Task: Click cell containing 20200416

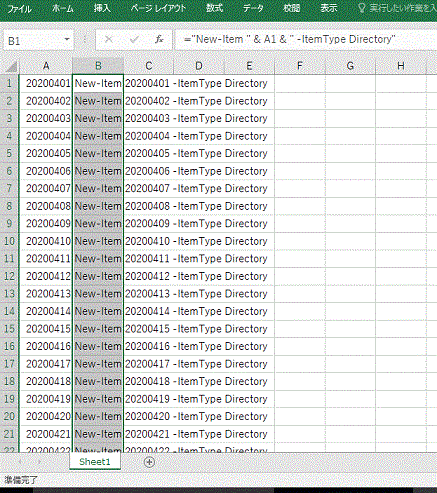Action: point(46,346)
